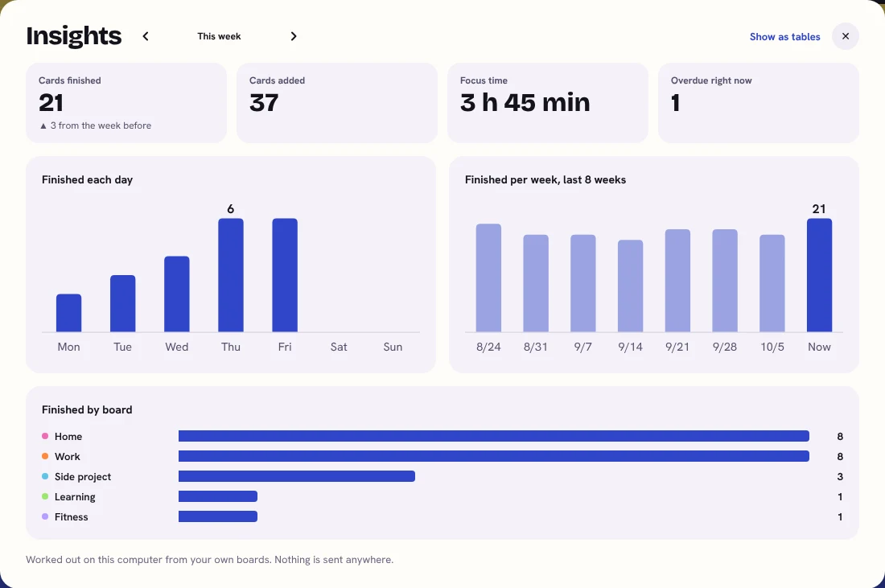Click the Sat label on the axis

339,347
